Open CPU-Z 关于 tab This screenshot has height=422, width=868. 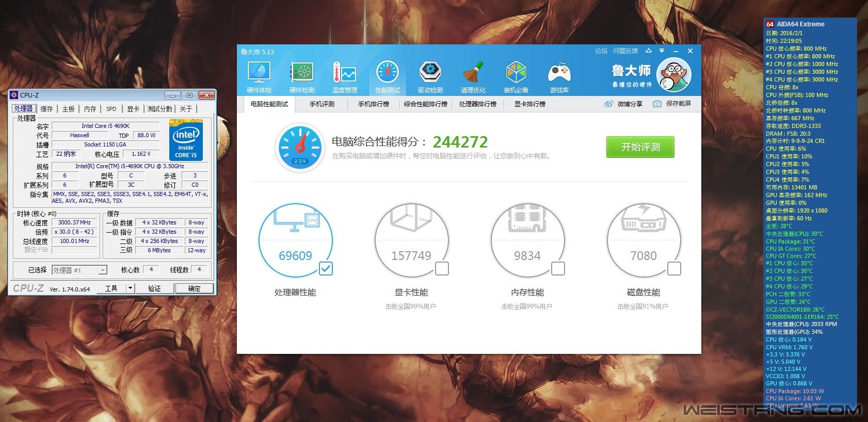coord(186,109)
